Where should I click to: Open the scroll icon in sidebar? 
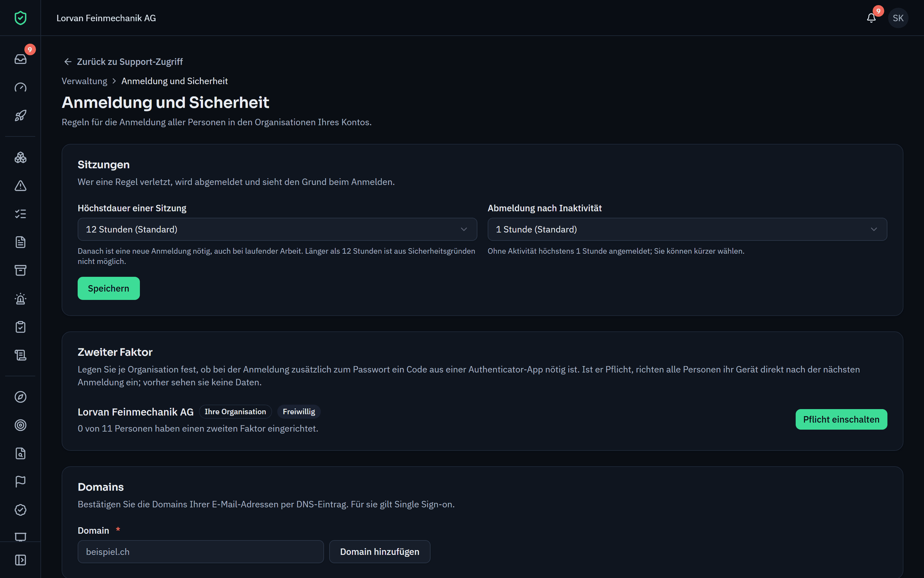pyautogui.click(x=20, y=355)
